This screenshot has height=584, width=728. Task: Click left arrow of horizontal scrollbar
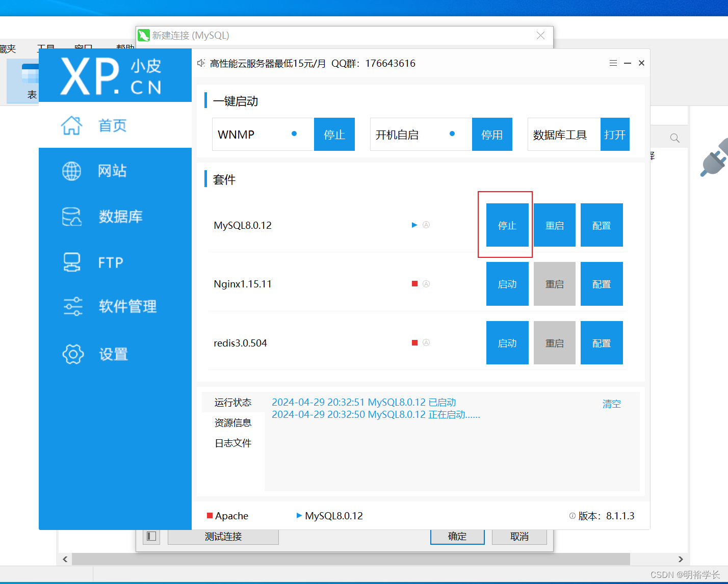[x=65, y=559]
